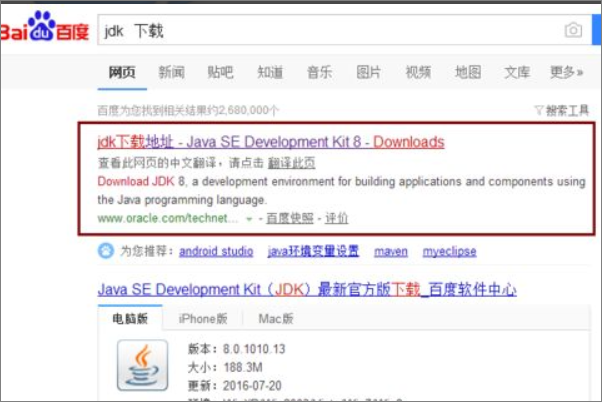
Task: Click the camera image search icon
Action: [x=573, y=30]
